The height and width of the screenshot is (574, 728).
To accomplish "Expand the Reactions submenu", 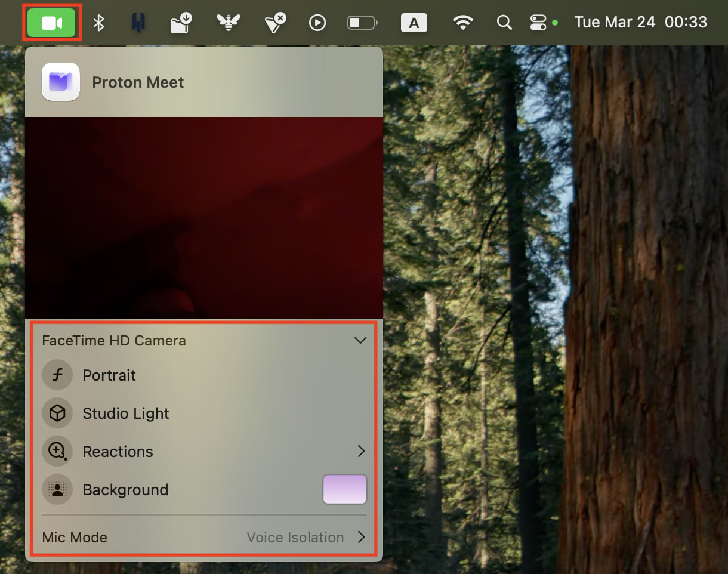I will tap(360, 451).
